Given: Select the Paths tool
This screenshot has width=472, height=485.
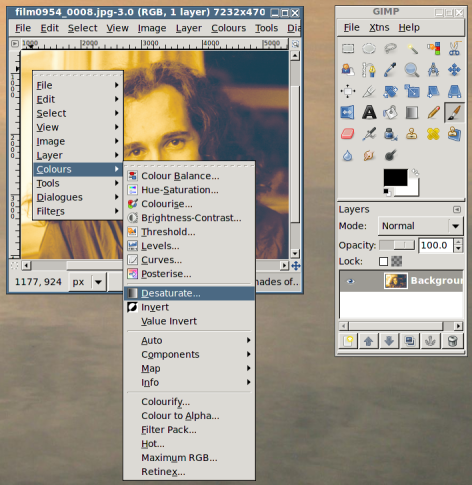Looking at the screenshot, I should [369, 70].
